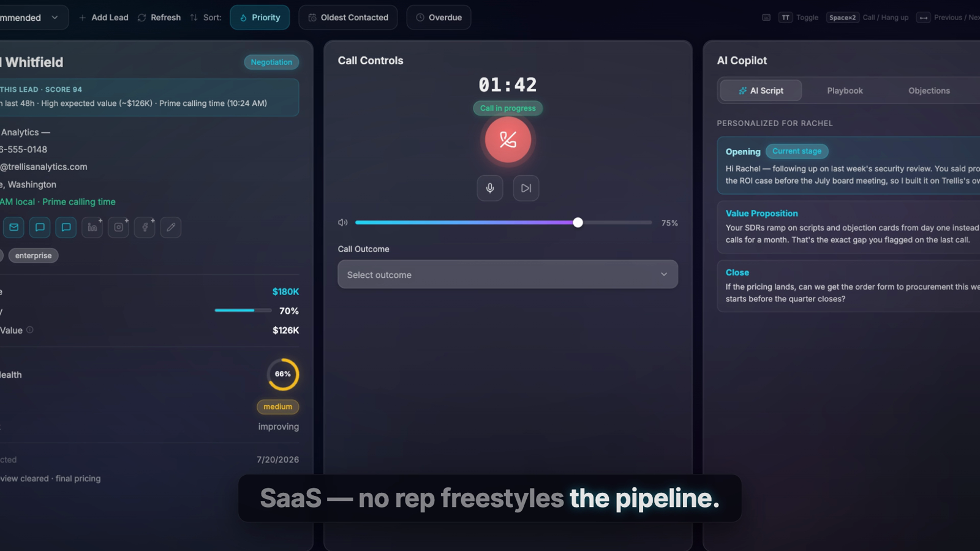The image size is (980, 551).
Task: Click the Add Lead button
Action: pos(104,17)
